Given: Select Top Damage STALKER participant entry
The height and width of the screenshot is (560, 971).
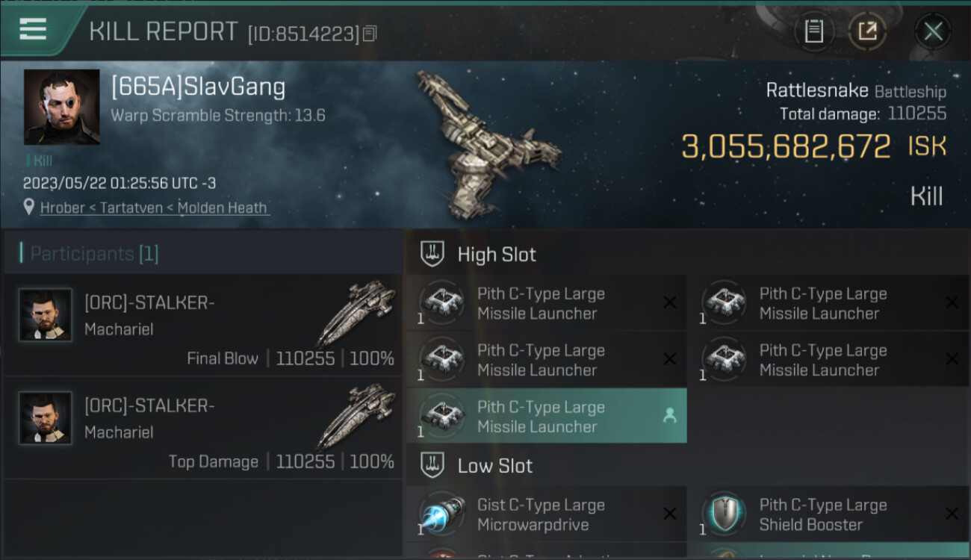Looking at the screenshot, I should pos(203,428).
